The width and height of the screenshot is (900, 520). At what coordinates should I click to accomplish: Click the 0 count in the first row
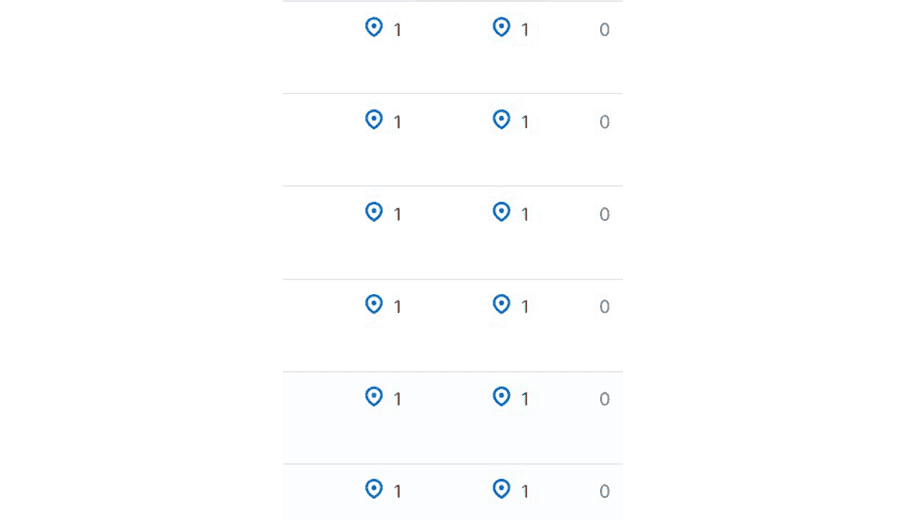[604, 30]
